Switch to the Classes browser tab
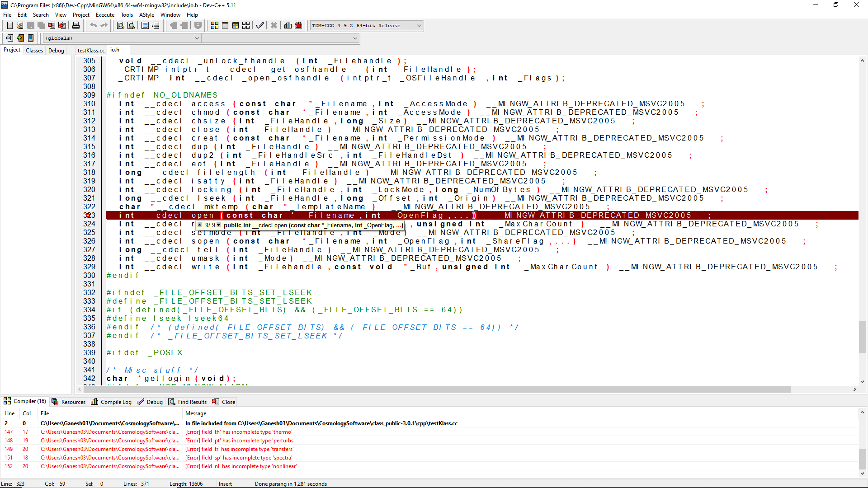 (x=34, y=50)
